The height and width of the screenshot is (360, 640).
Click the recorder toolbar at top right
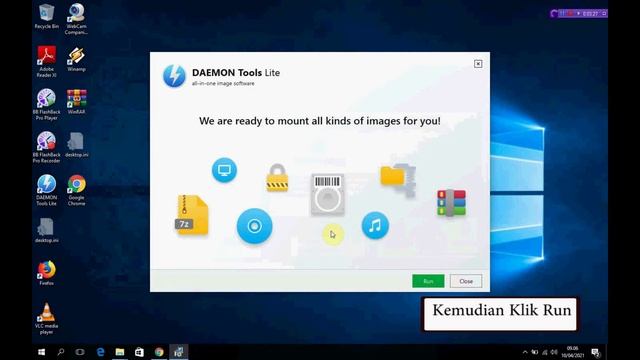coord(578,13)
